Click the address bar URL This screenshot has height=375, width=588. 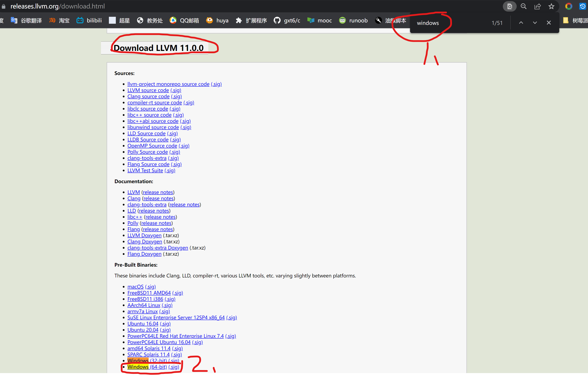coord(58,6)
